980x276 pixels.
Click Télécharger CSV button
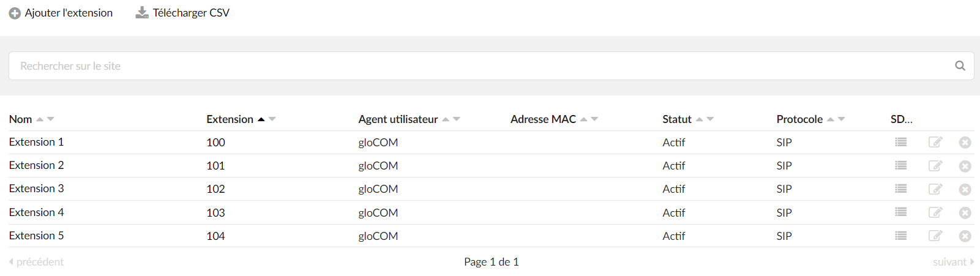182,13
